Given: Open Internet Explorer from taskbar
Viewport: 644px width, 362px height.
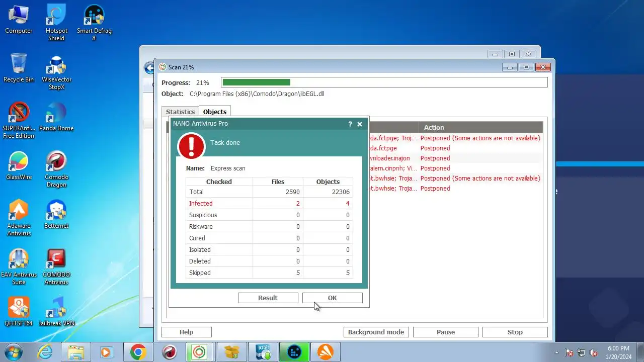Looking at the screenshot, I should pos(45,352).
